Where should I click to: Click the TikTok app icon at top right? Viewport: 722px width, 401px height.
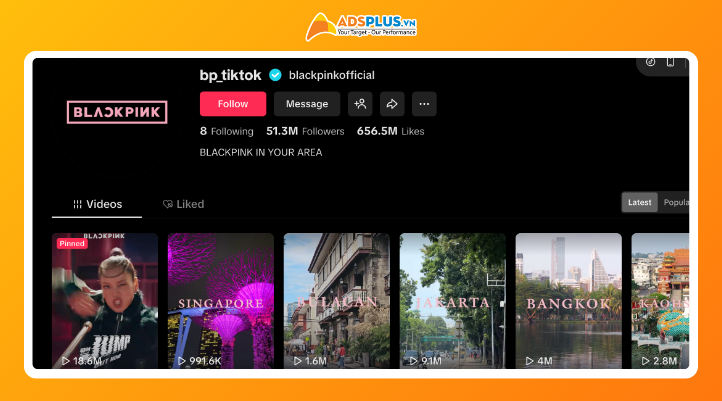point(650,62)
